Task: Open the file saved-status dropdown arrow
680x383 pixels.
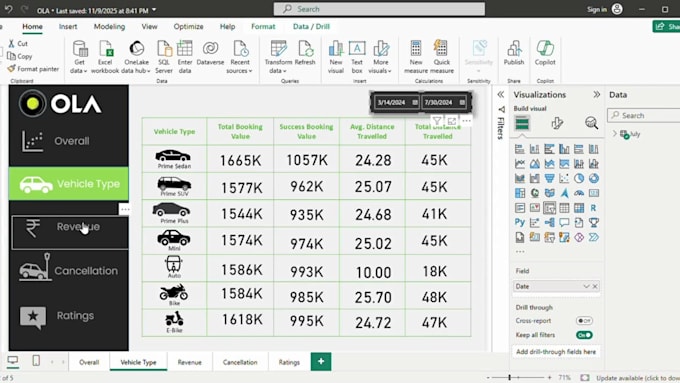Action: (x=154, y=10)
